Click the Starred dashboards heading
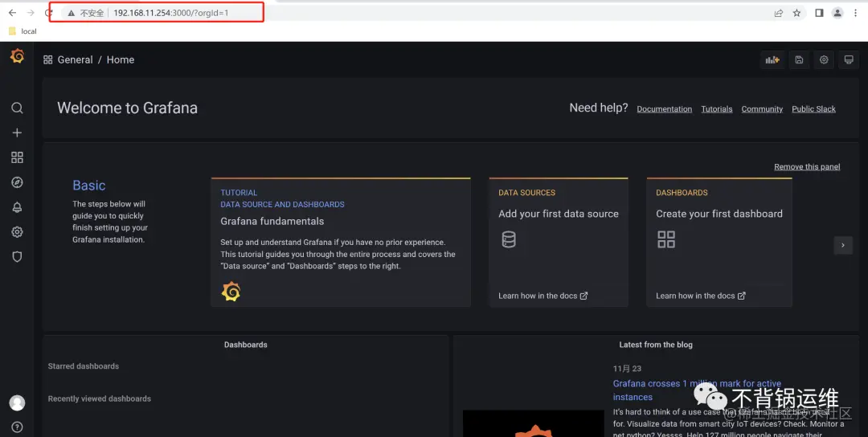This screenshot has width=868, height=437. point(84,366)
